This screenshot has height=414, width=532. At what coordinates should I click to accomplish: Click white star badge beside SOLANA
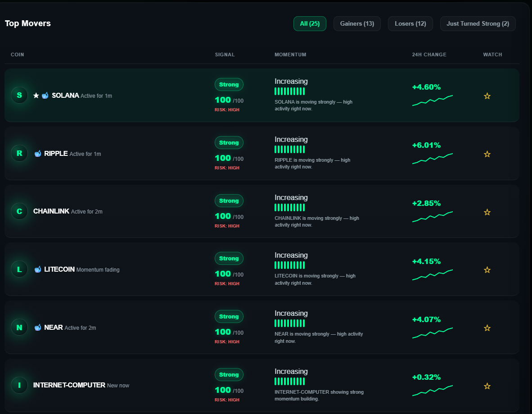pyautogui.click(x=36, y=96)
